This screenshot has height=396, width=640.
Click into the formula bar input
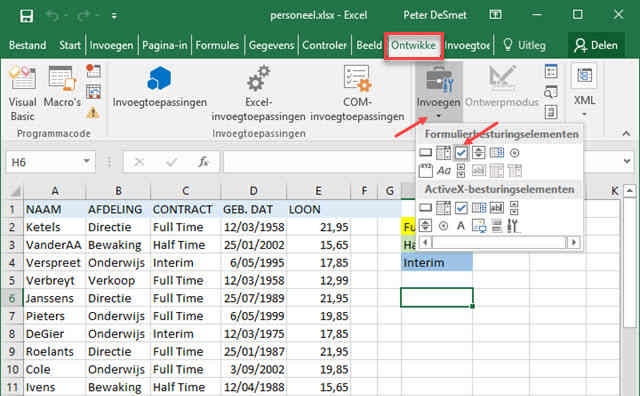pyautogui.click(x=320, y=162)
